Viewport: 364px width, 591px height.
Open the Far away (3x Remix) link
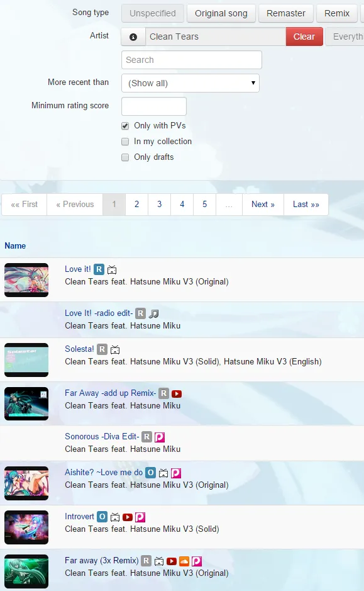(102, 561)
